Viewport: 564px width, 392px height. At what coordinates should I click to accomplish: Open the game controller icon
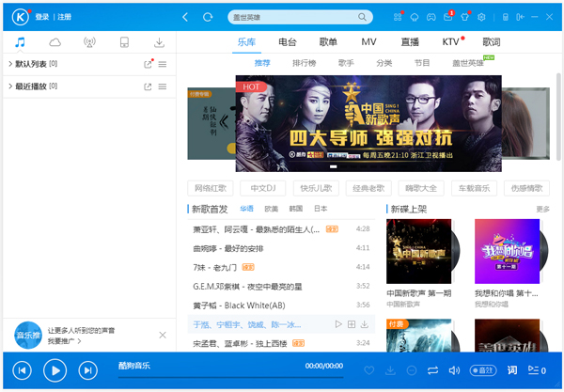tap(431, 17)
